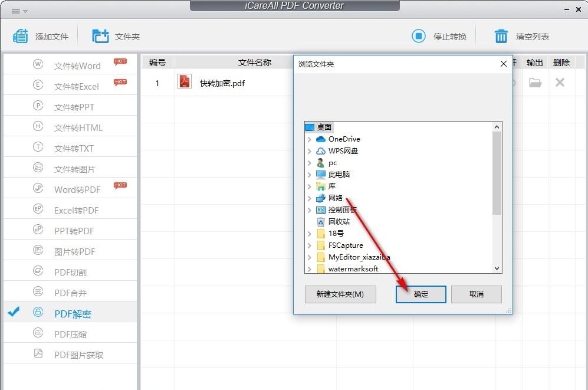This screenshot has width=588, height=390.
Task: Expand the WPS网盘 tree node
Action: tap(310, 151)
